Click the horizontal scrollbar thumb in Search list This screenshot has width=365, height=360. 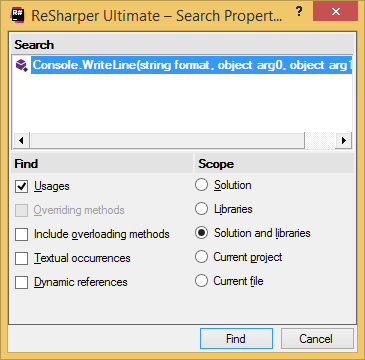click(x=167, y=141)
